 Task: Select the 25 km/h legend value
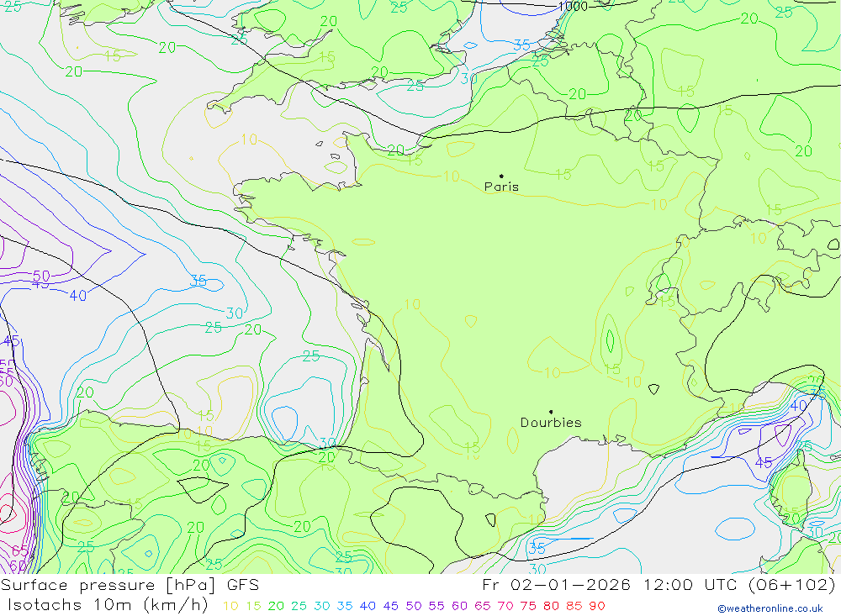[x=299, y=606]
